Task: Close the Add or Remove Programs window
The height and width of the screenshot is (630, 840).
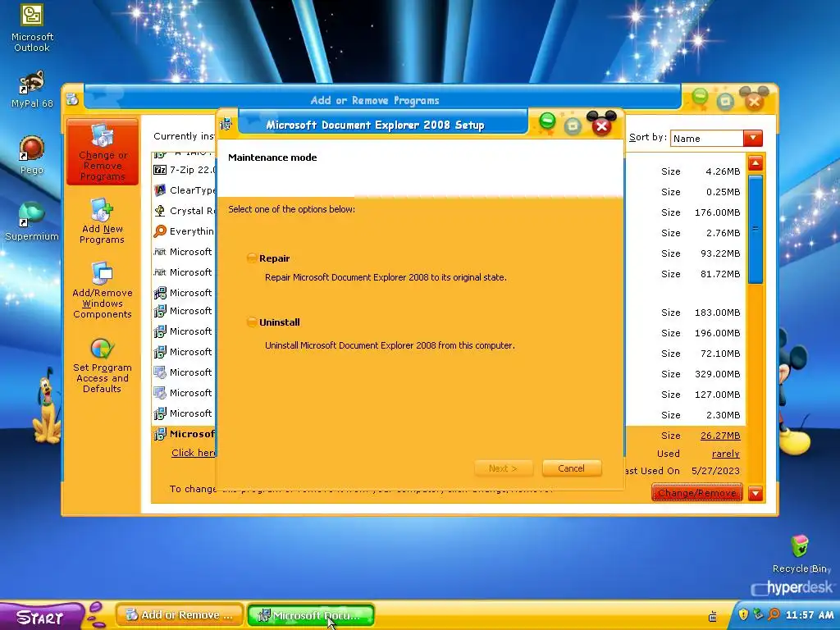Action: point(754,101)
